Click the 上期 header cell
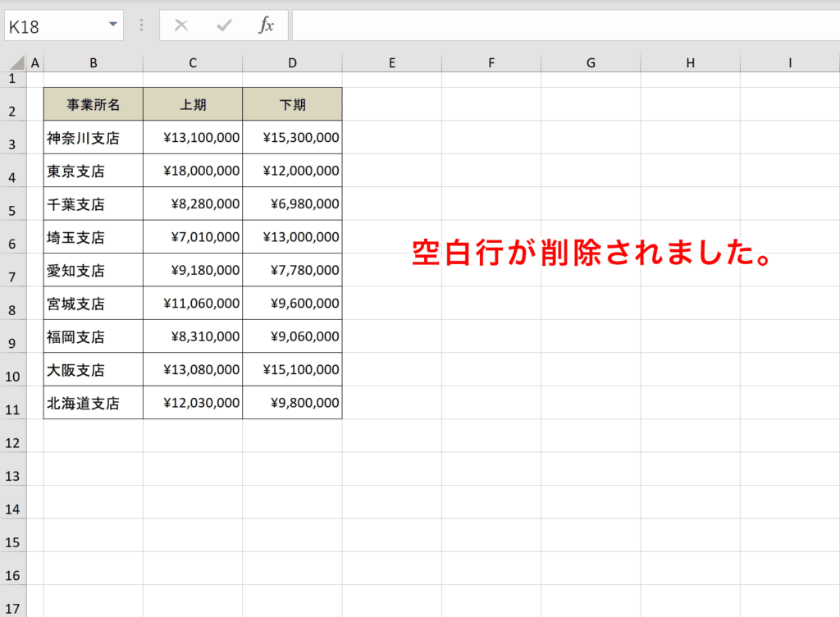The height and width of the screenshot is (617, 840). click(193, 104)
